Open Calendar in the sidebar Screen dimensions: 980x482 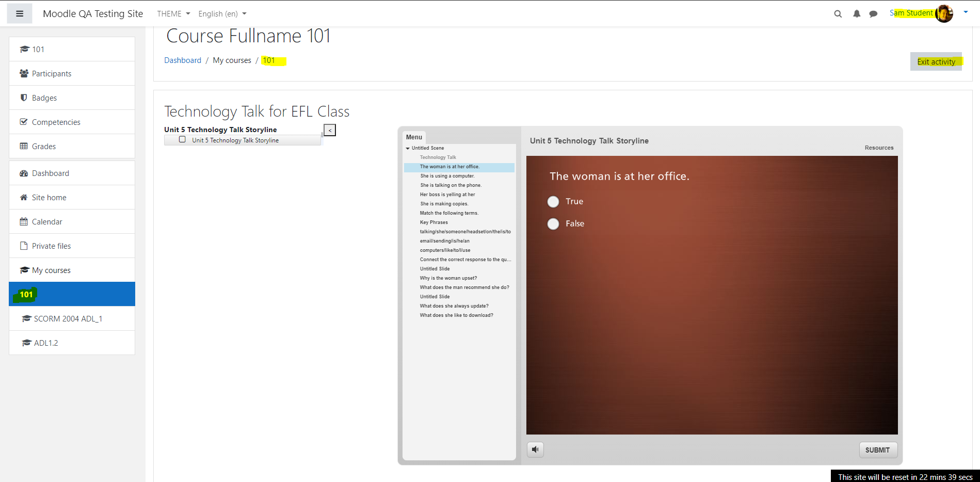72,221
